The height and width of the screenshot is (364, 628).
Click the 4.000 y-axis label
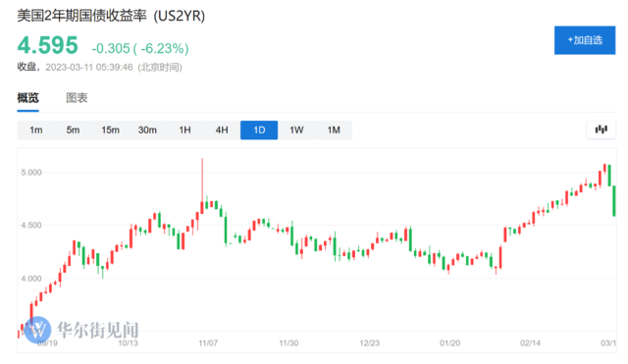(31, 279)
